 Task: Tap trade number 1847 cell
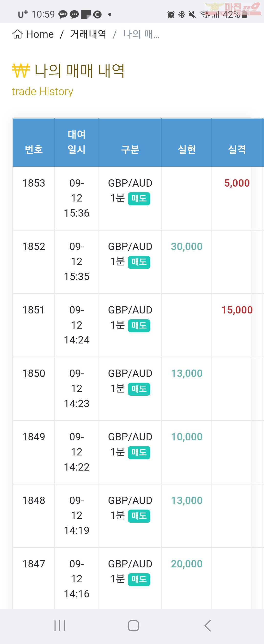(x=34, y=564)
